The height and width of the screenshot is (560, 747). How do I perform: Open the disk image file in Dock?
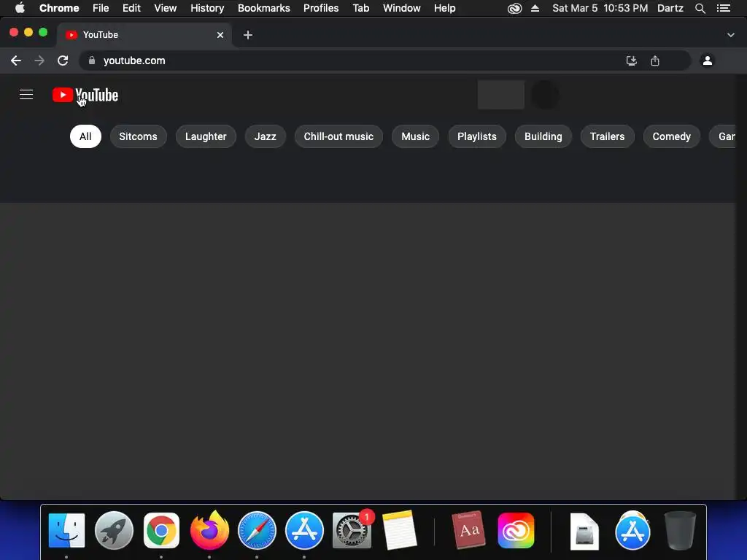pyautogui.click(x=584, y=532)
